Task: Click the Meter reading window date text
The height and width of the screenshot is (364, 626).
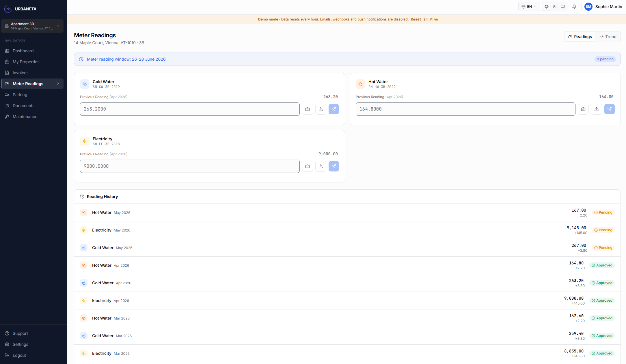Action: click(x=126, y=59)
